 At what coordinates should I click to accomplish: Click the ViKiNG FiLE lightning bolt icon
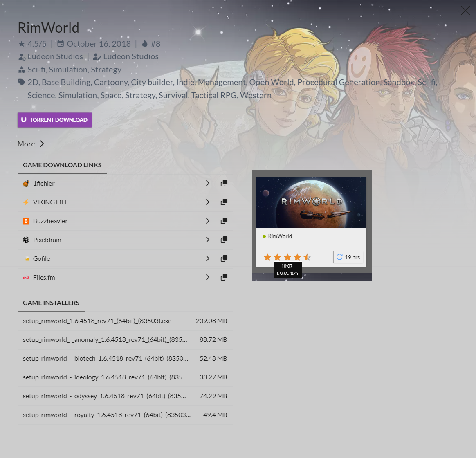26,202
